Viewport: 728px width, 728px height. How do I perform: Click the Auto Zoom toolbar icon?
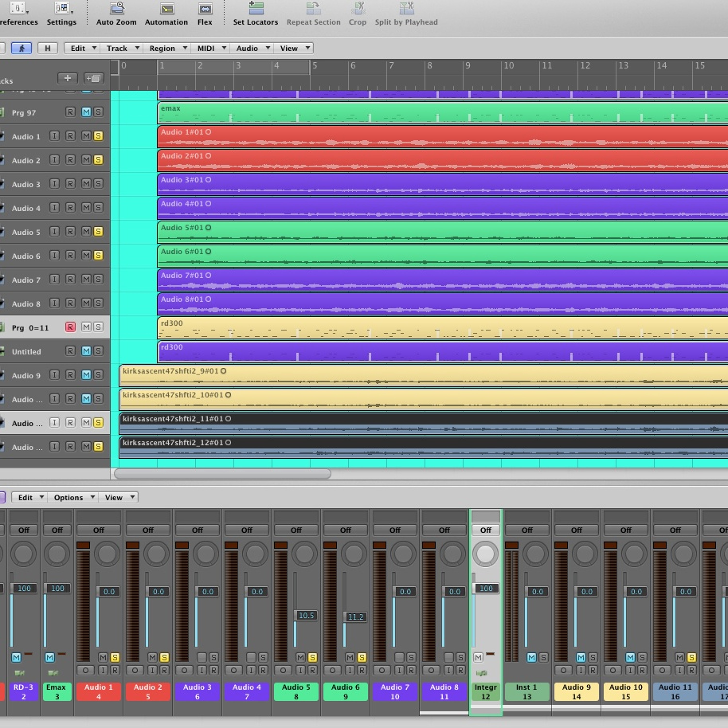click(x=117, y=8)
